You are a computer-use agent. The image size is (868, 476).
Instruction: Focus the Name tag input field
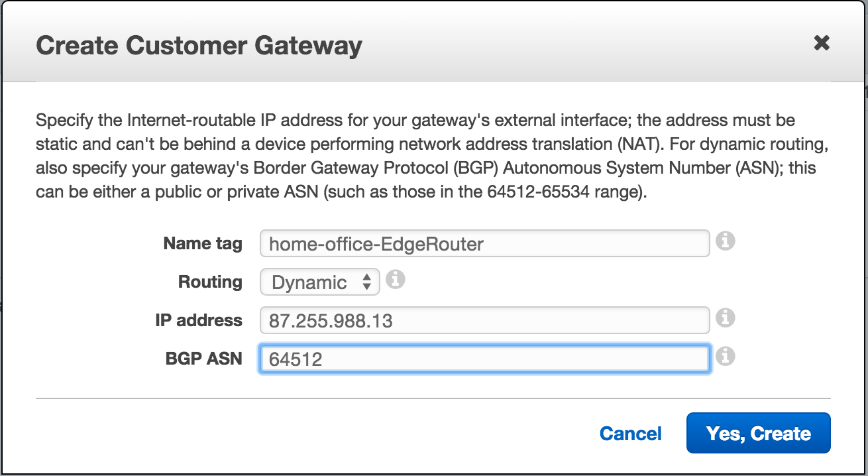click(x=484, y=244)
